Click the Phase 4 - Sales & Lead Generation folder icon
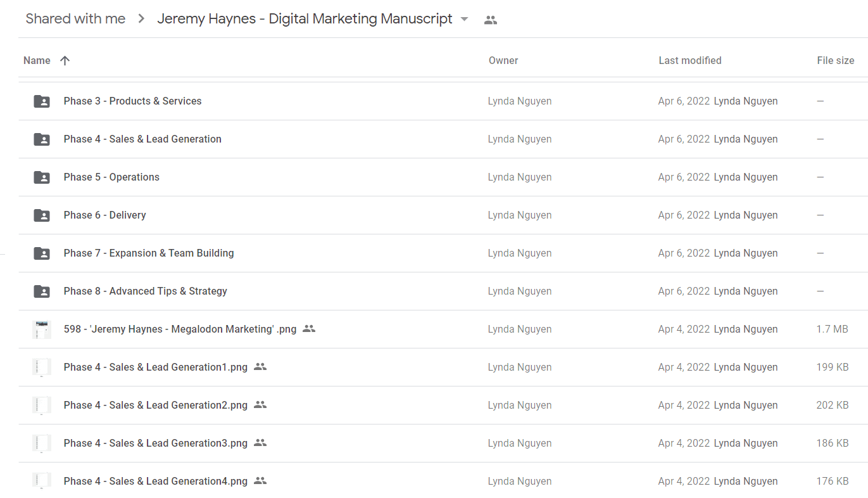Viewport: 868px width, 498px height. click(x=42, y=139)
